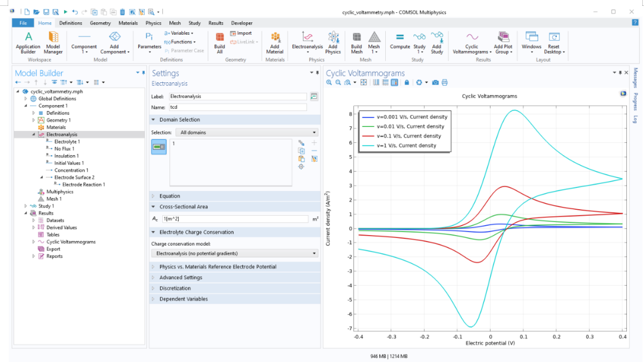Click the Open file icon in quick access toolbar
This screenshot has height=362, width=644.
[x=36, y=12]
